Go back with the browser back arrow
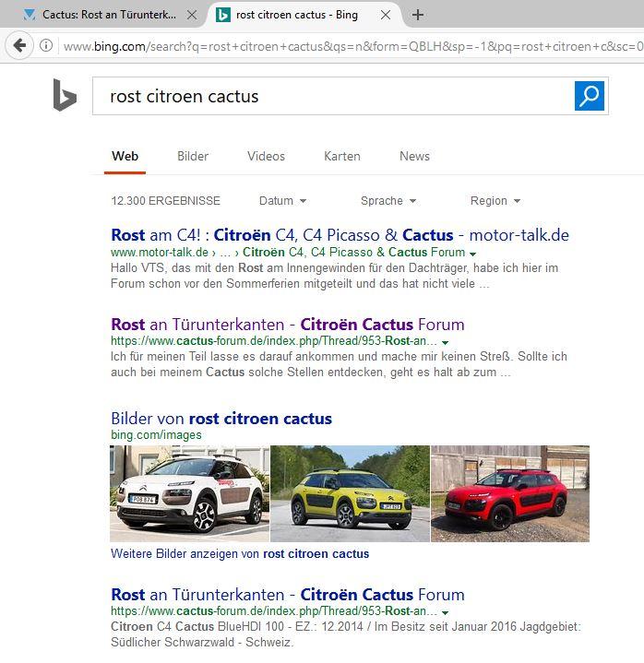The image size is (644, 663). [x=19, y=45]
